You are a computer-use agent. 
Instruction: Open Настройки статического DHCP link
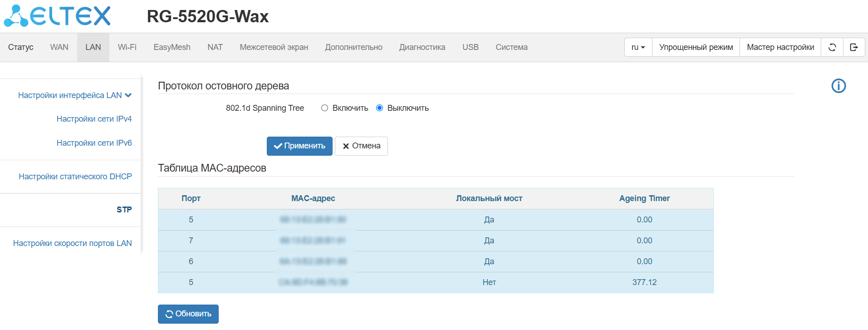75,177
